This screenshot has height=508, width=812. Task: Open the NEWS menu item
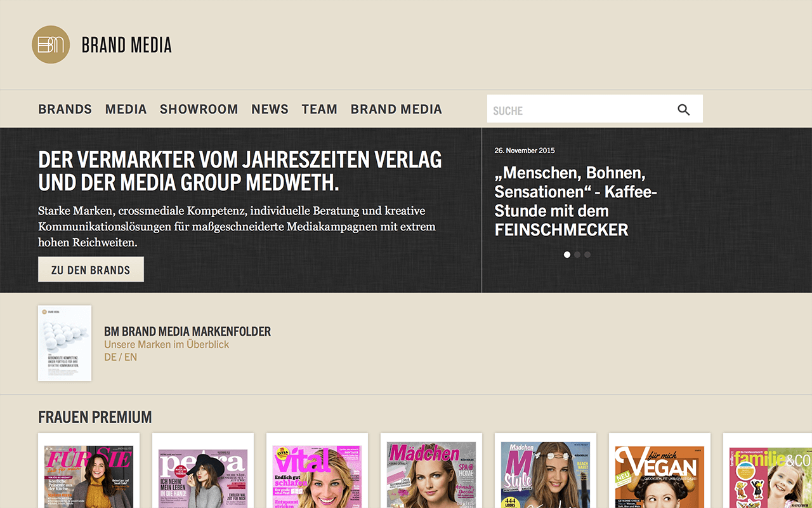click(x=270, y=109)
